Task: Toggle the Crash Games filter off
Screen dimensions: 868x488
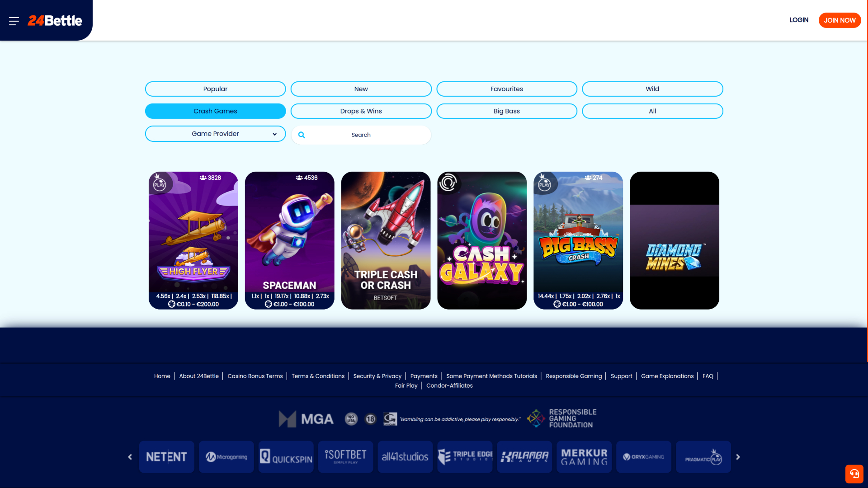Action: [x=215, y=111]
